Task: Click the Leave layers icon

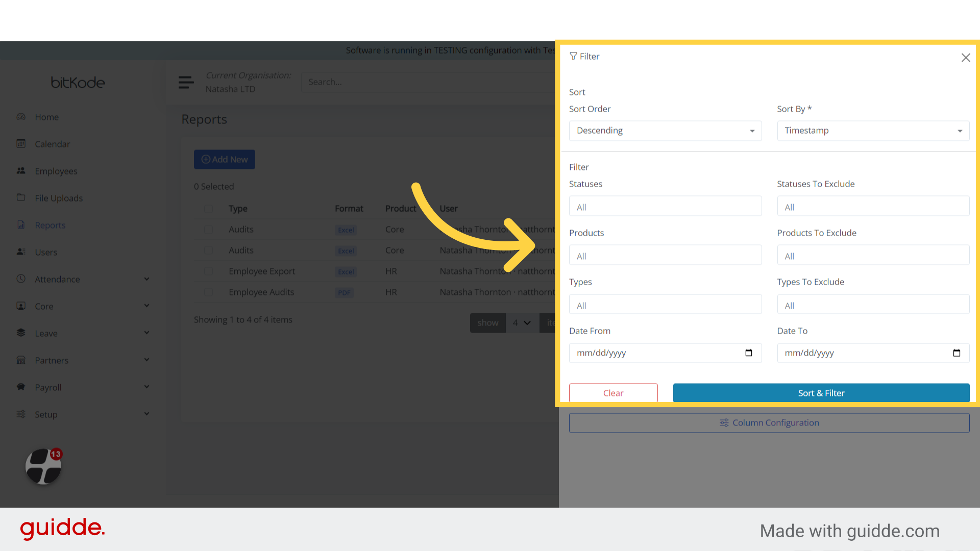Action: pyautogui.click(x=21, y=333)
